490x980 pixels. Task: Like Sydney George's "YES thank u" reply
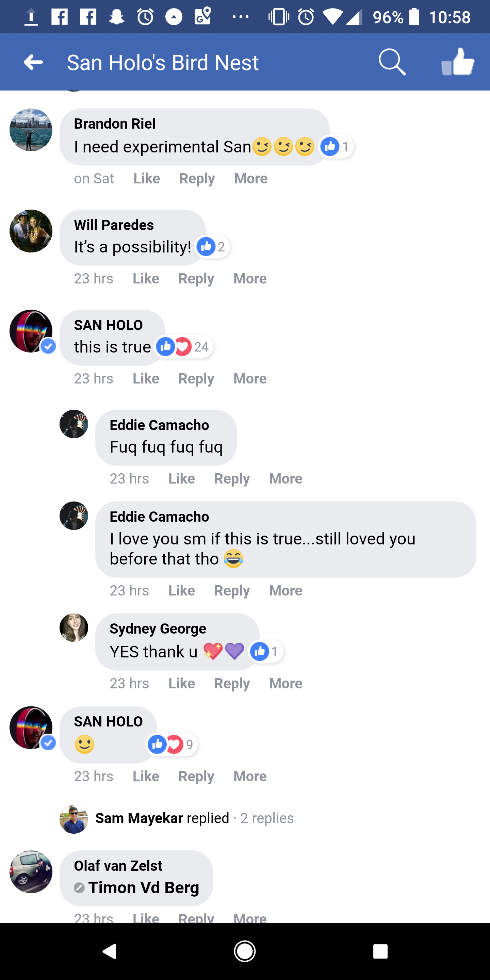(181, 683)
